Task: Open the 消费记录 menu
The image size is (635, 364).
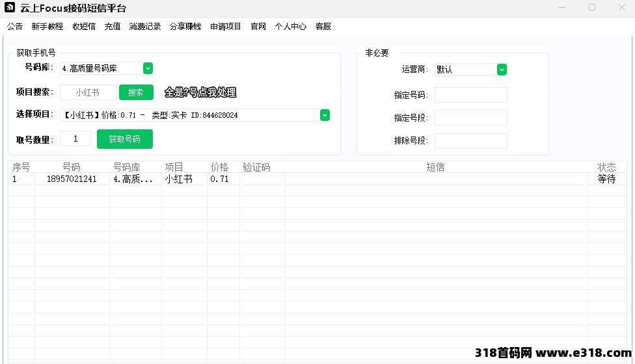Action: (x=145, y=26)
